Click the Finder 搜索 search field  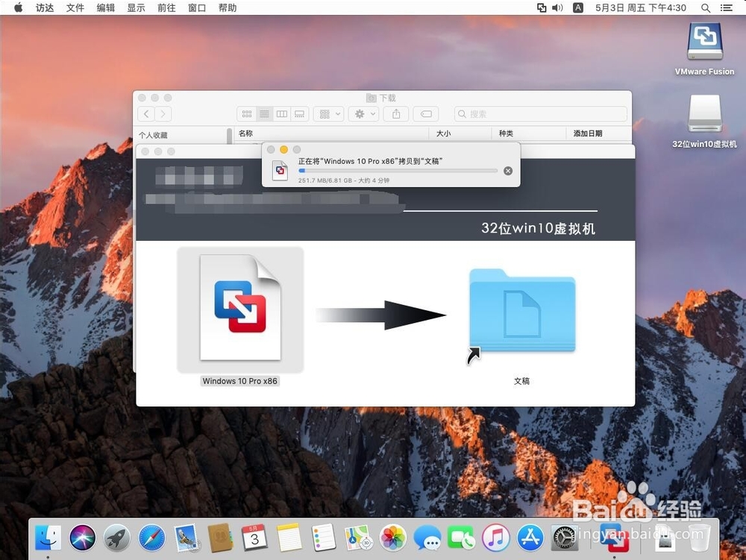pyautogui.click(x=541, y=114)
